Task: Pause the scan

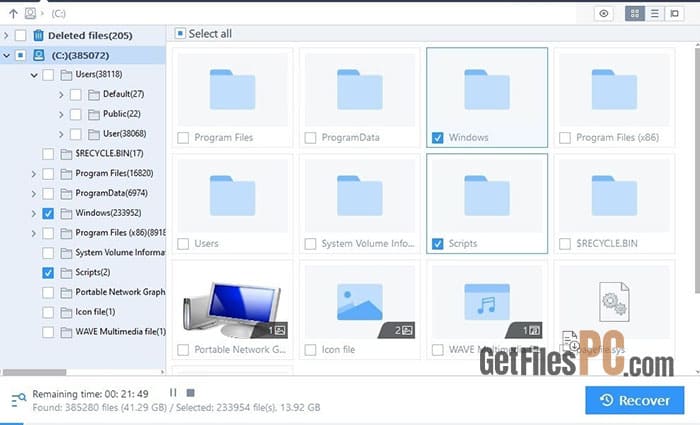Action: 173,392
